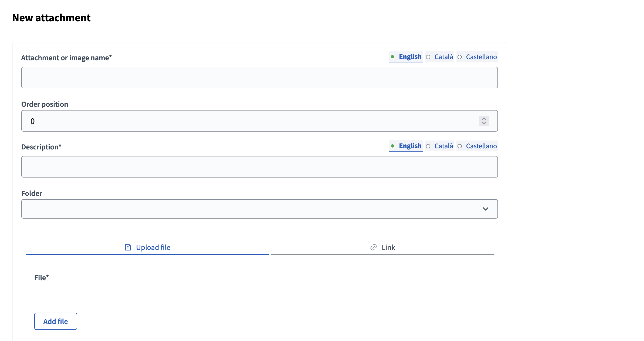
Task: Click inside the Description text field
Action: click(x=259, y=166)
